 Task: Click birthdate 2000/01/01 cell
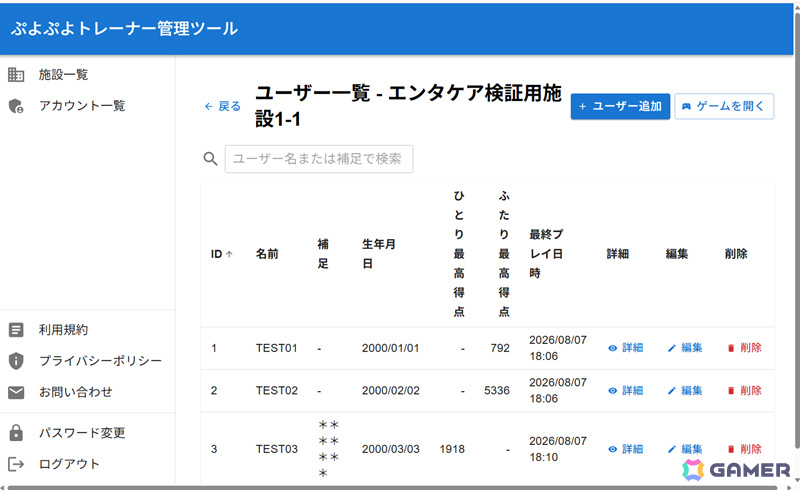(x=390, y=348)
